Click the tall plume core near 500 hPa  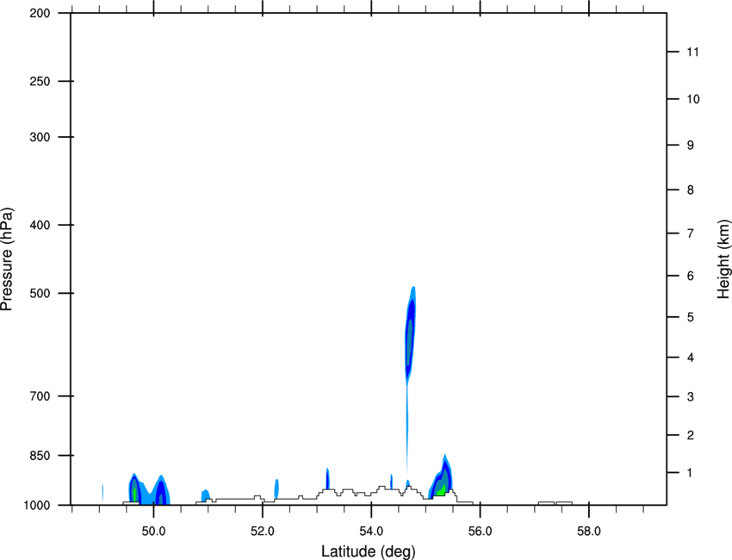(409, 341)
